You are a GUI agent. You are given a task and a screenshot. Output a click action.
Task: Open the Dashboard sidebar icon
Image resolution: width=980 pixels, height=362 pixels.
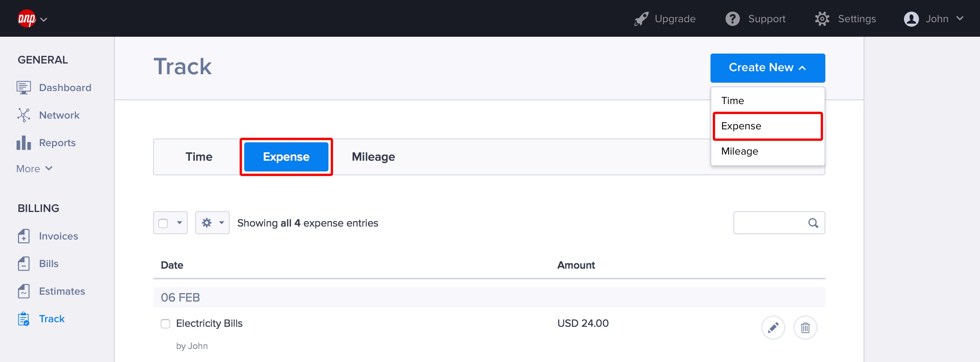pyautogui.click(x=24, y=88)
